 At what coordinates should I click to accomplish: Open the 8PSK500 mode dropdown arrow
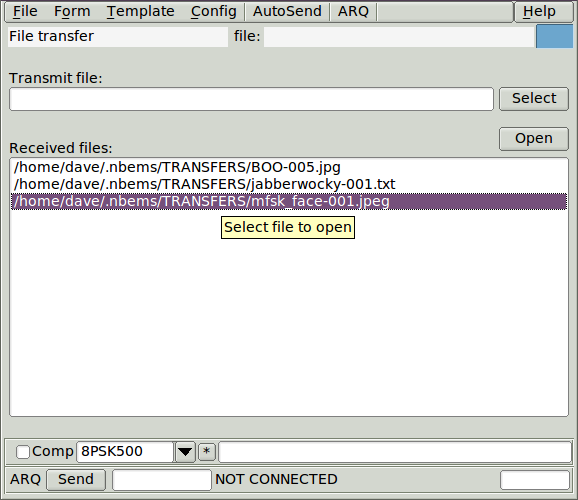pyautogui.click(x=185, y=452)
